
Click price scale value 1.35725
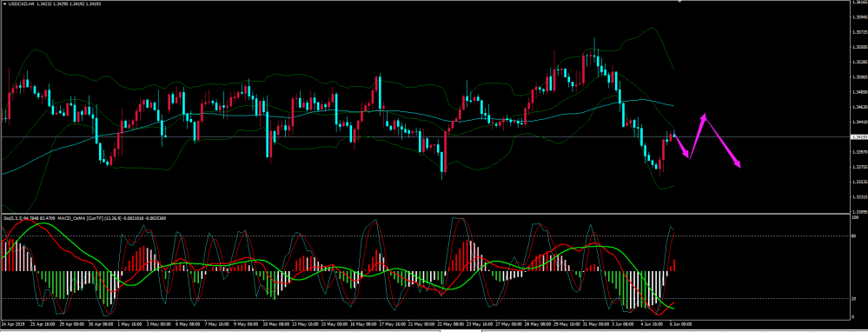point(860,32)
